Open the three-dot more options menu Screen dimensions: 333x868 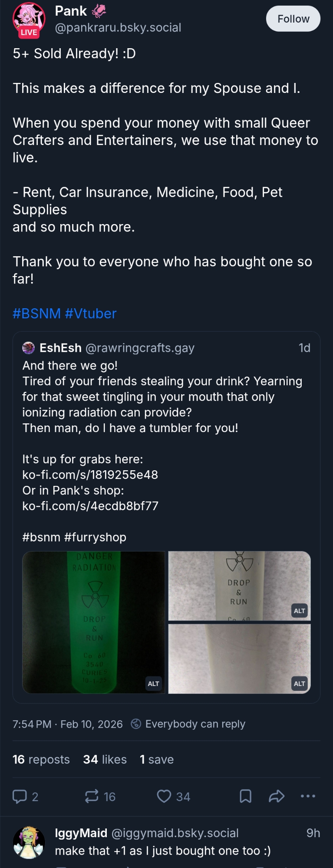(x=308, y=796)
